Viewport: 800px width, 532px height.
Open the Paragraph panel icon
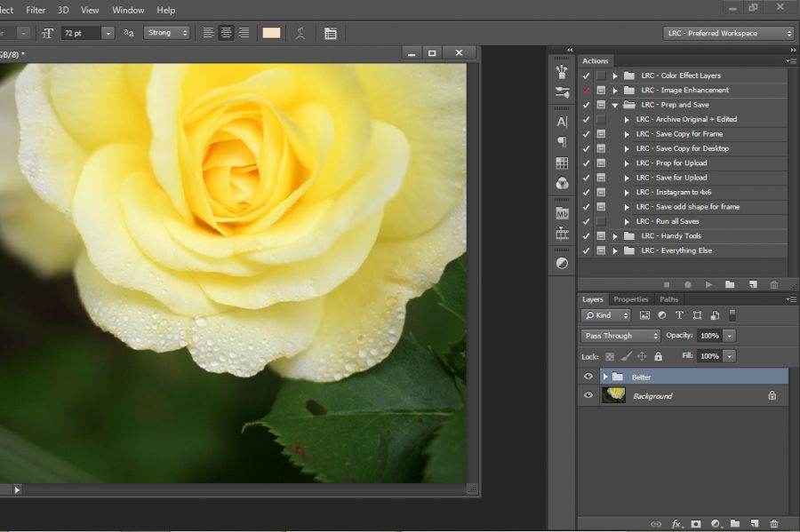562,142
